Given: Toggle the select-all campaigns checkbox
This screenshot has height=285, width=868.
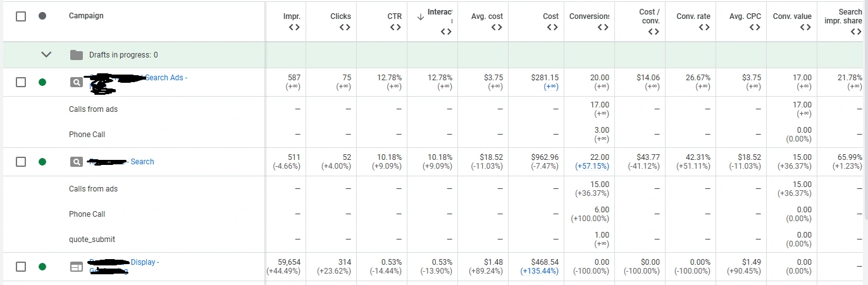Looking at the screenshot, I should [21, 16].
